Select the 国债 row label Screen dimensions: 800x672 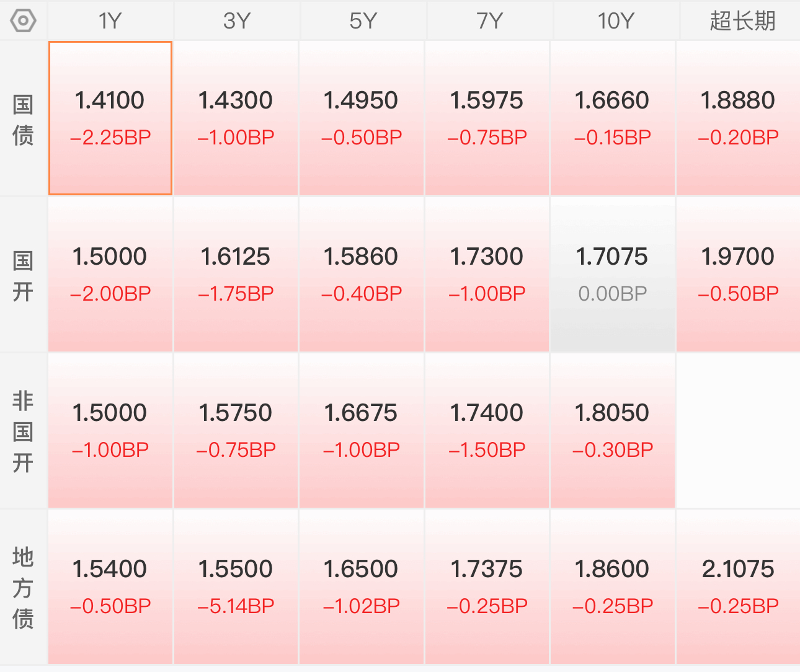pos(23,120)
